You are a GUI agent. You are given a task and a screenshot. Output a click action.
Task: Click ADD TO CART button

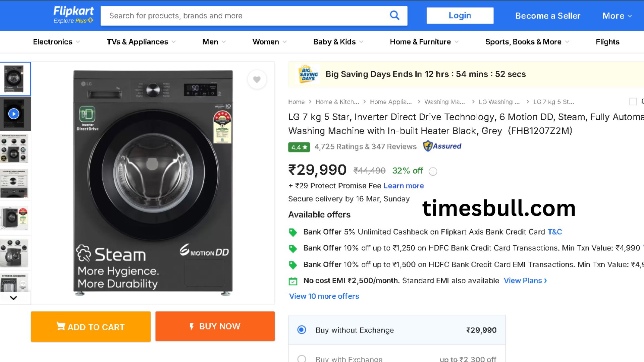pyautogui.click(x=91, y=327)
